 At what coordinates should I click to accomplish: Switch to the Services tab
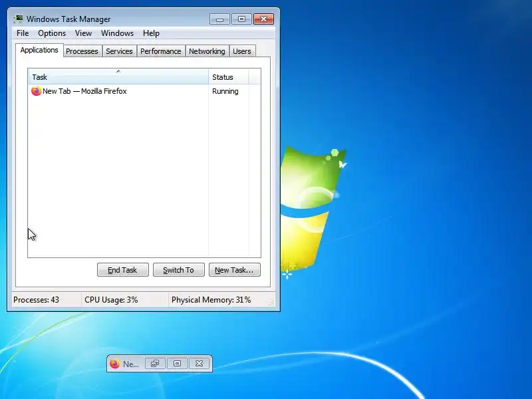(x=119, y=51)
